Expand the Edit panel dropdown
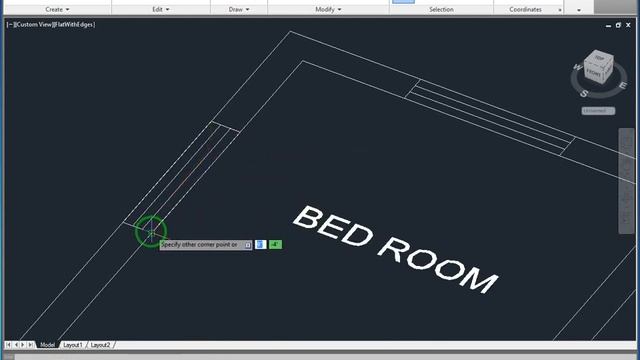640x360 pixels. click(161, 9)
